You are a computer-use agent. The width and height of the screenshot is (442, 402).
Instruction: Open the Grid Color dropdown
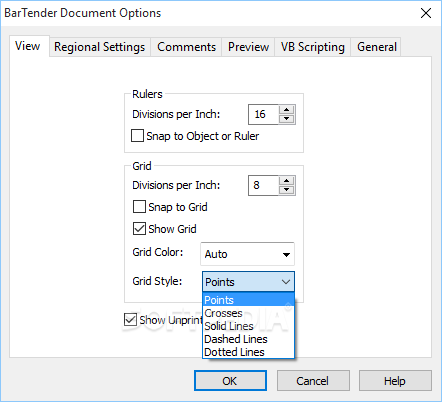[247, 254]
